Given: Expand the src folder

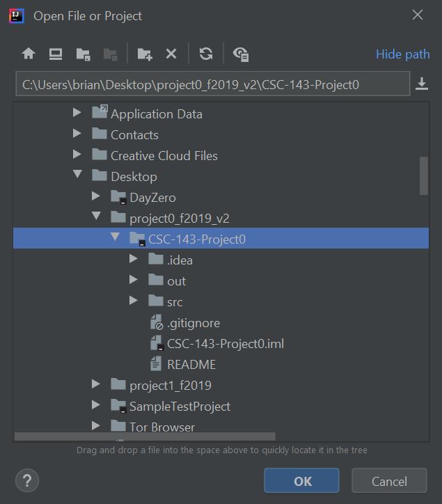Looking at the screenshot, I should 134,300.
